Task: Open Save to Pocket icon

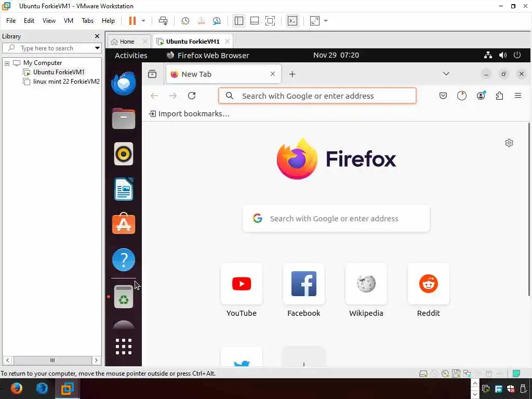Action: click(x=443, y=96)
